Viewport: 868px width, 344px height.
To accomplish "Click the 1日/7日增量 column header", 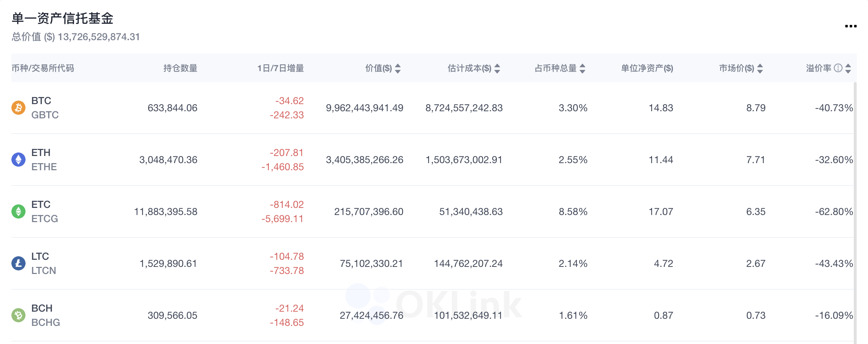I will pos(281,68).
